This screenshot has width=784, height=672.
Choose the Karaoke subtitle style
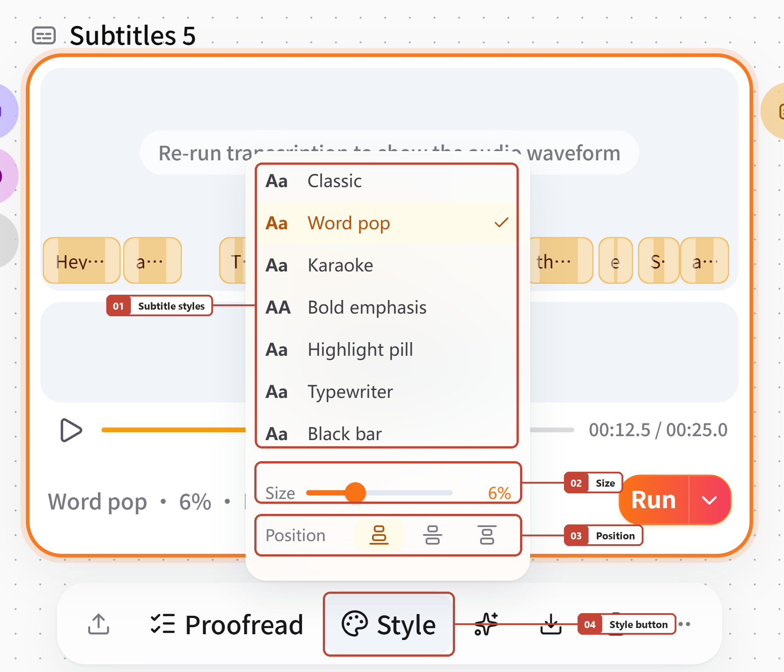pyautogui.click(x=387, y=265)
